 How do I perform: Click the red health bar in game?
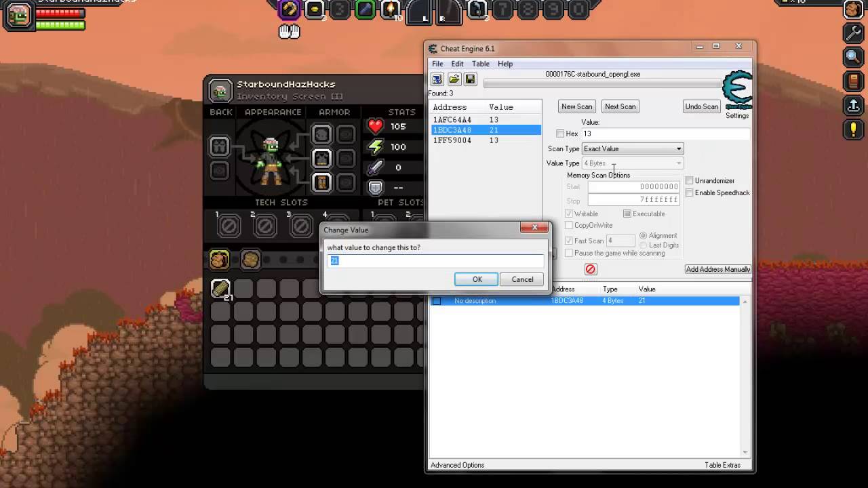(60, 13)
